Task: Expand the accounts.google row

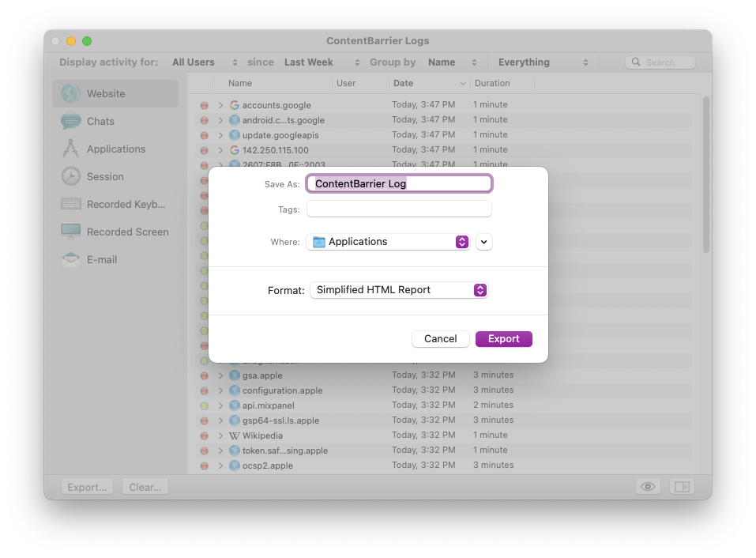Action: pyautogui.click(x=220, y=105)
